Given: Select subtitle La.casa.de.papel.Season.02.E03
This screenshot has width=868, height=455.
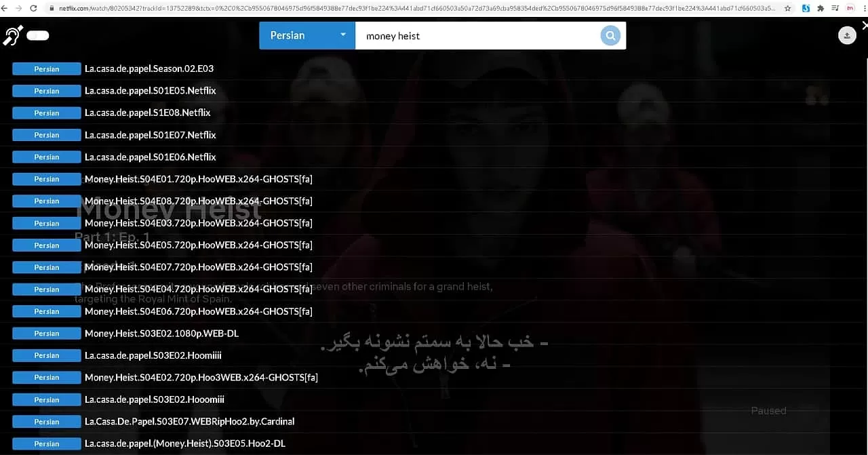Looking at the screenshot, I should pyautogui.click(x=149, y=68).
